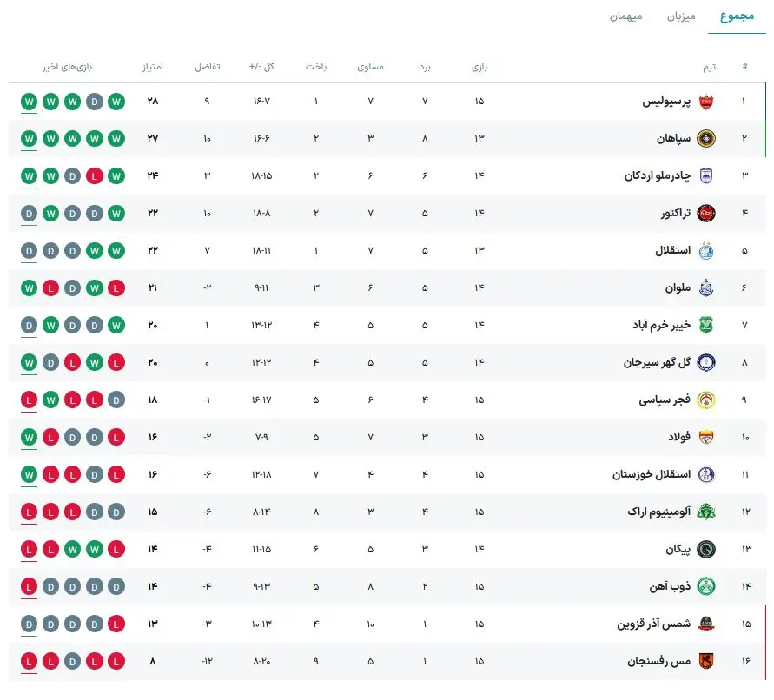Open the میزبان standings tab
This screenshot has height=700, width=774.
681,17
